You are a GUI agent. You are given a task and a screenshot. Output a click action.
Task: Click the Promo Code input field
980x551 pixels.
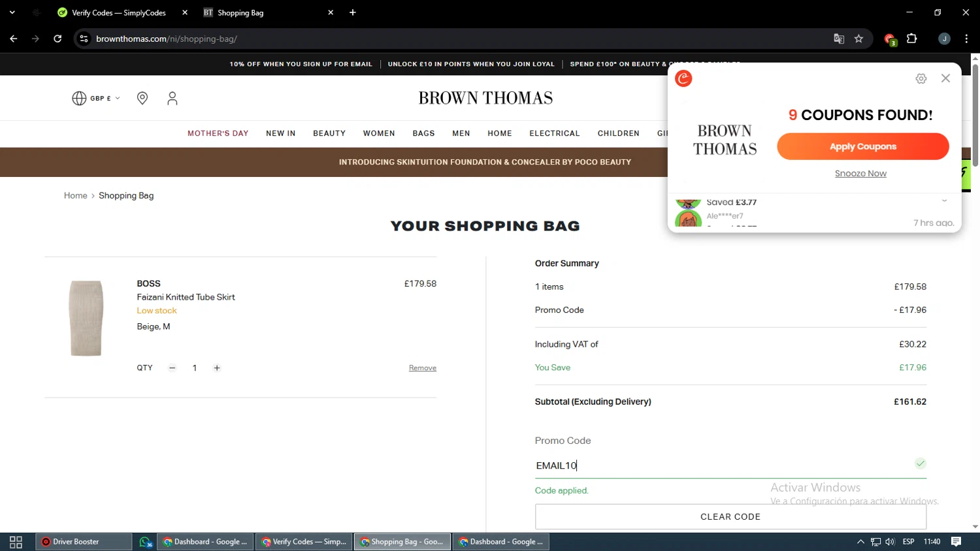click(730, 465)
